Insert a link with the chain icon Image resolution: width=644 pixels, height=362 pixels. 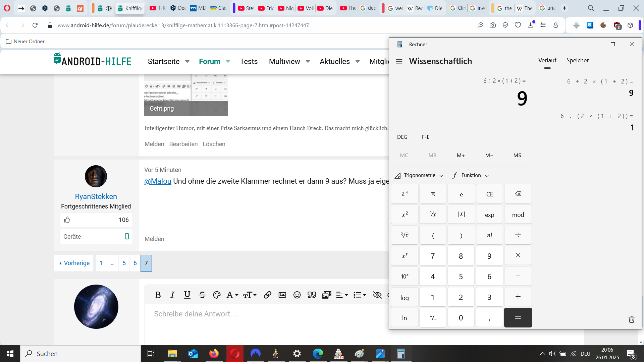tap(267, 295)
